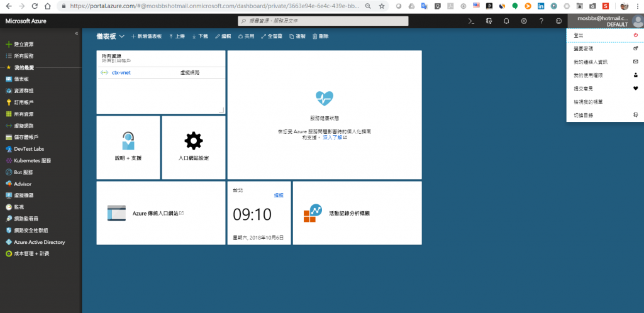The height and width of the screenshot is (313, 644).
Task: Open 儲存體帳戶 (Storage accounts) in sidebar
Action: click(26, 137)
